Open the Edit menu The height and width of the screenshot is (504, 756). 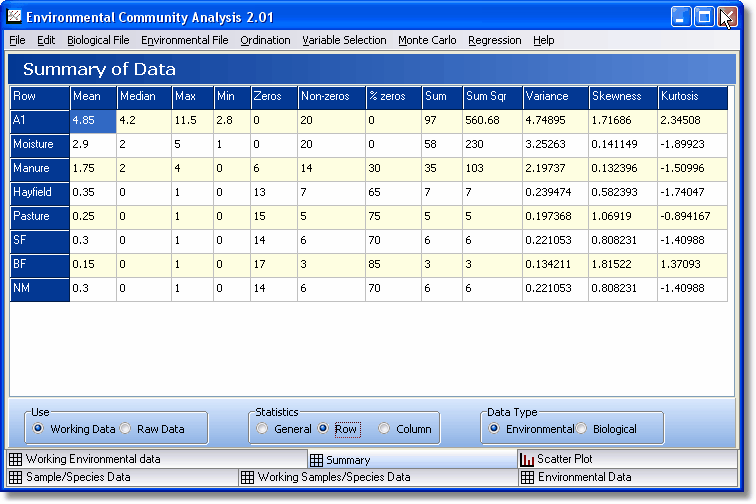pyautogui.click(x=46, y=41)
